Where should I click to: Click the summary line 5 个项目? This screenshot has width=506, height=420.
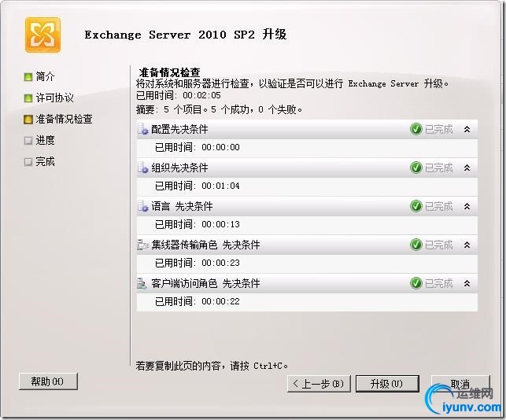tap(219, 109)
